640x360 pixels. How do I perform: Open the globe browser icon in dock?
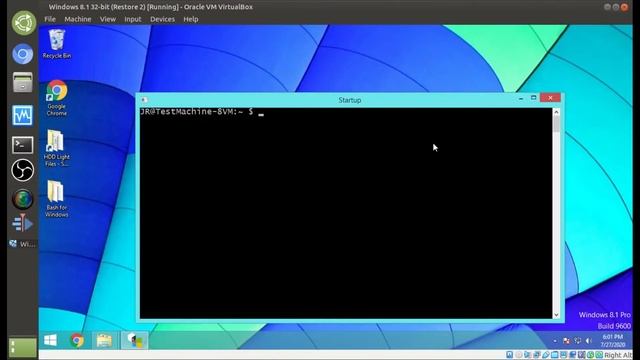[x=22, y=199]
